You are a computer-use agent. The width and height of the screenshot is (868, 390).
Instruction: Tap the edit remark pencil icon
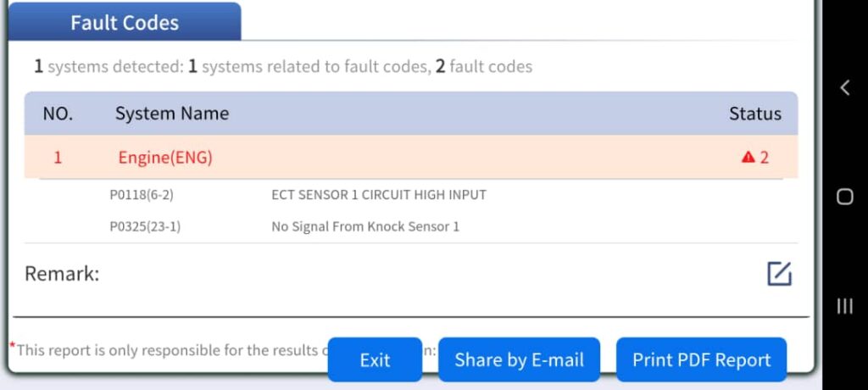point(778,274)
